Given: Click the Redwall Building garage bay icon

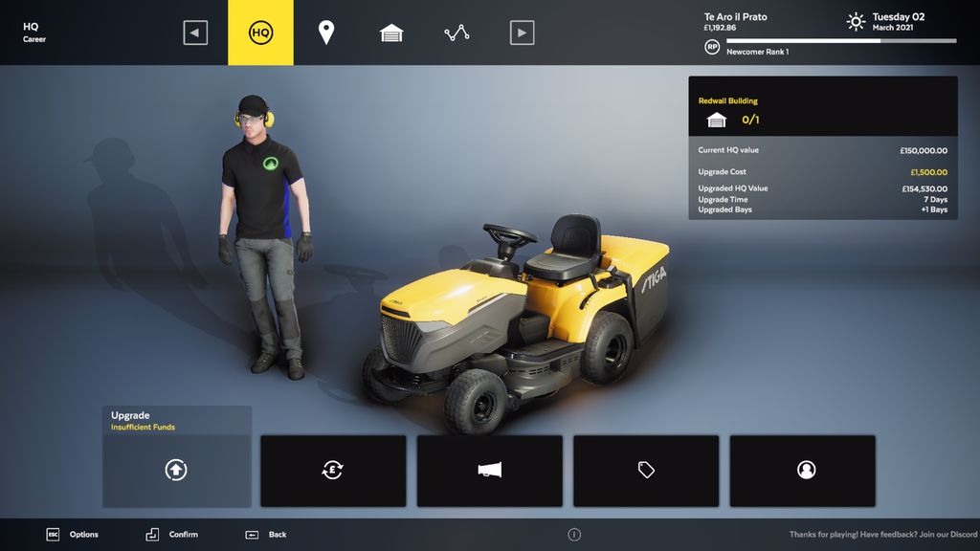Looking at the screenshot, I should coord(716,121).
